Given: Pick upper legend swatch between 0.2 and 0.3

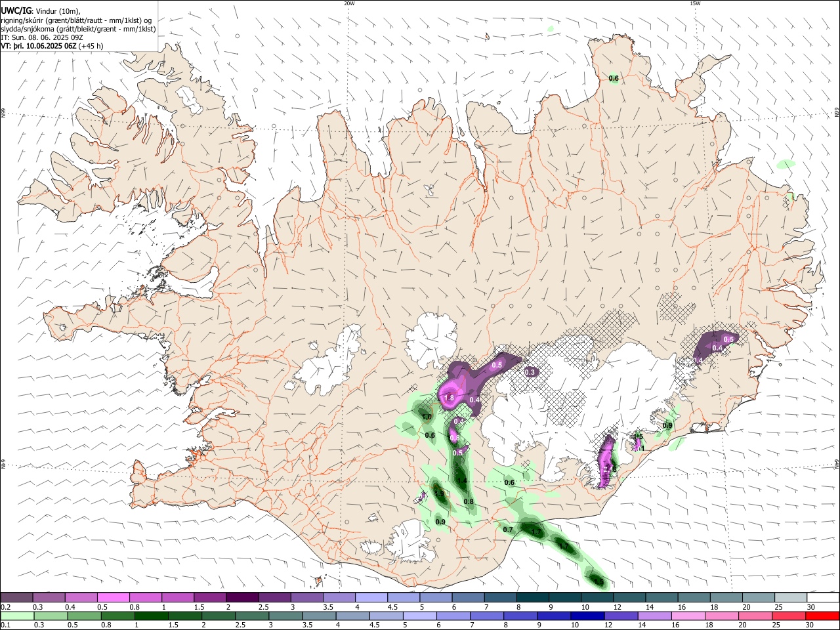Looking at the screenshot, I should (16, 597).
